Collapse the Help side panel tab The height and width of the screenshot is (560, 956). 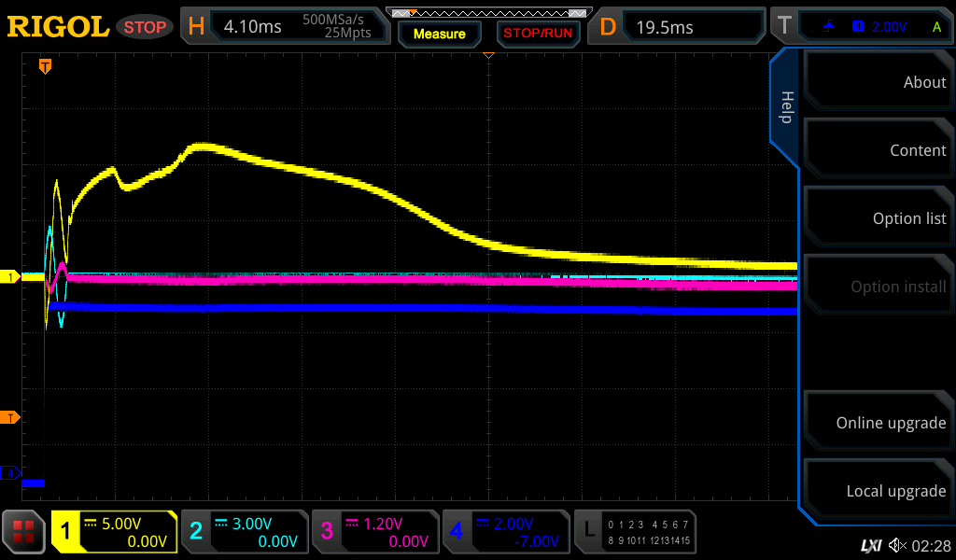(x=785, y=107)
